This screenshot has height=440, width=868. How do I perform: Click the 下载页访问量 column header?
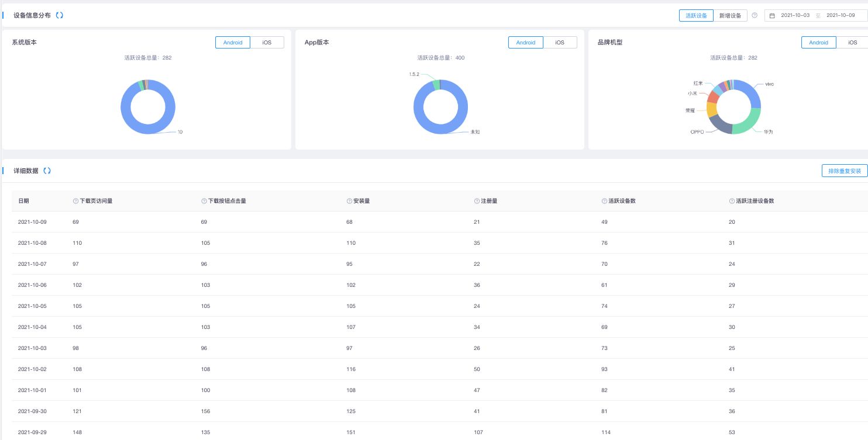(96, 201)
